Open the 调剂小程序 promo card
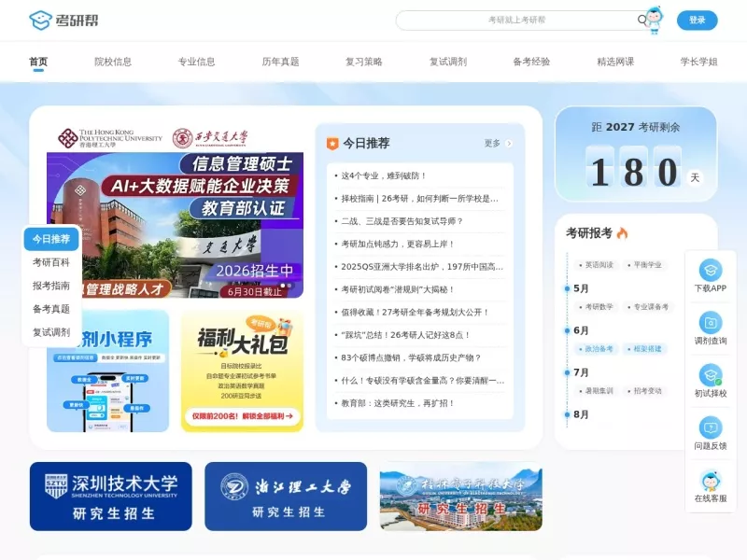The width and height of the screenshot is (747, 560). point(107,371)
